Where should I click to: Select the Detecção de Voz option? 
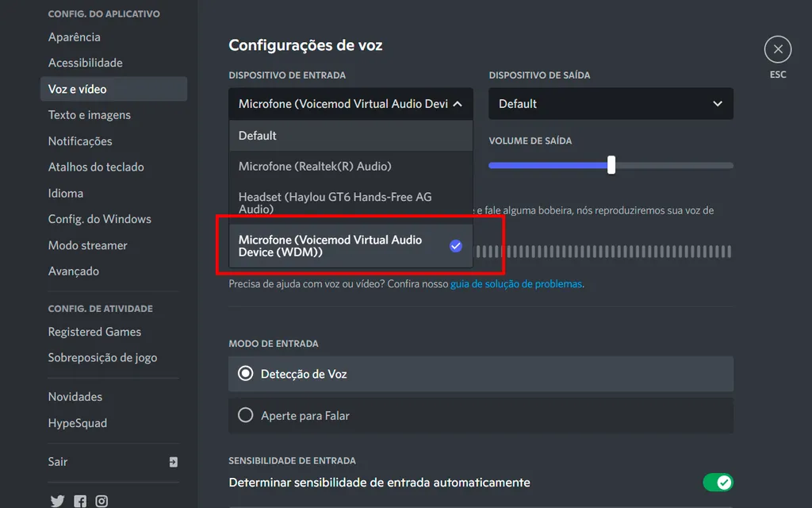[x=244, y=373]
